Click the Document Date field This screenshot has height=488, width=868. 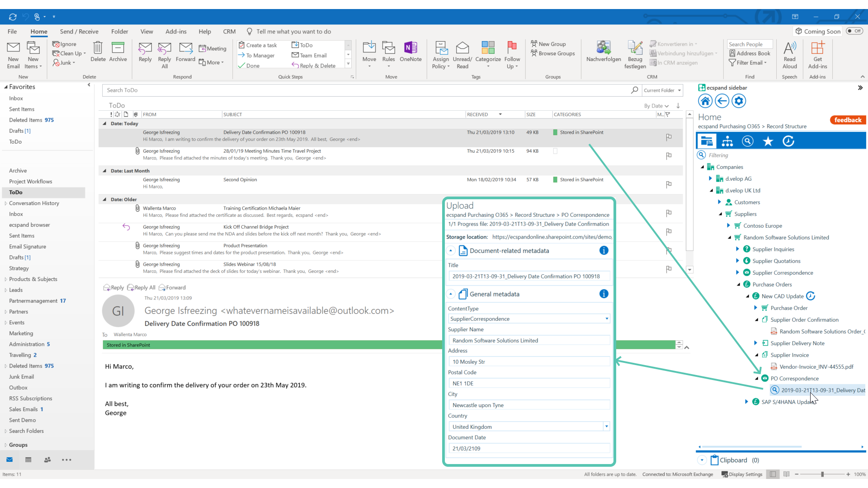(x=529, y=448)
